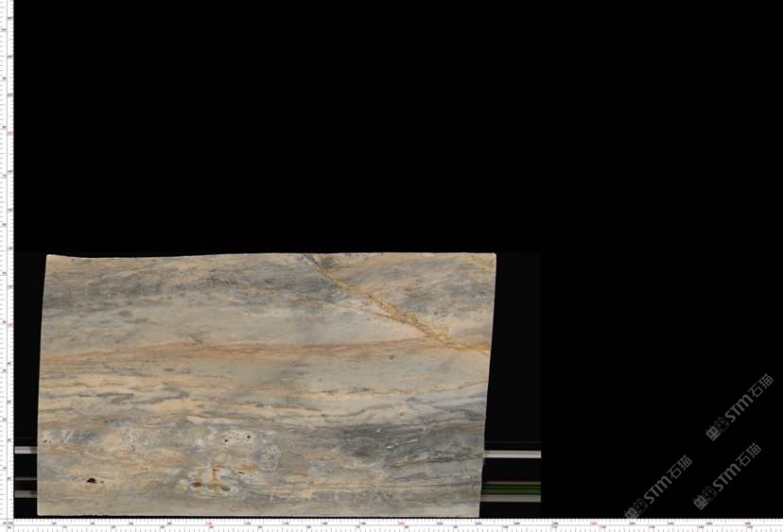Click the diagonal golden vein in slab
The width and height of the screenshot is (783, 532).
point(397,312)
